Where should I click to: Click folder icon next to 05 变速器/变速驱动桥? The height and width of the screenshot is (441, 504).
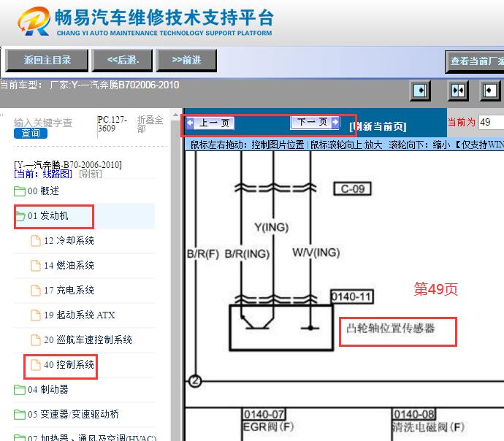20,414
